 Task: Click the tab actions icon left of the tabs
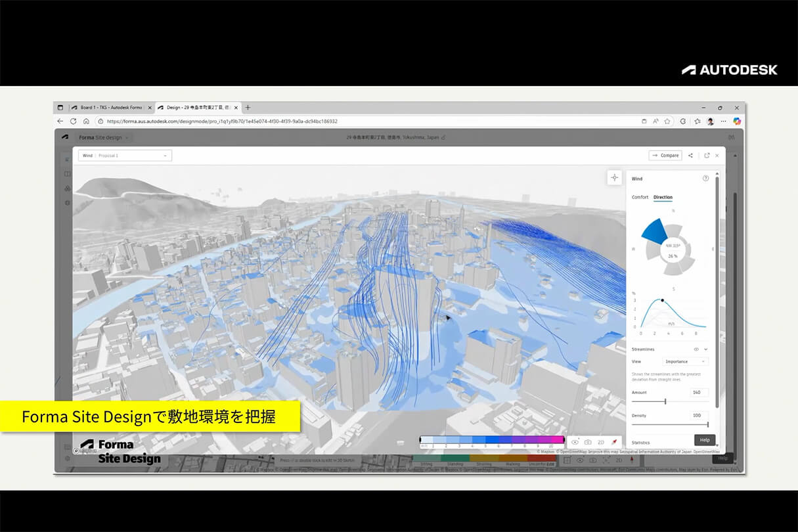[60, 107]
